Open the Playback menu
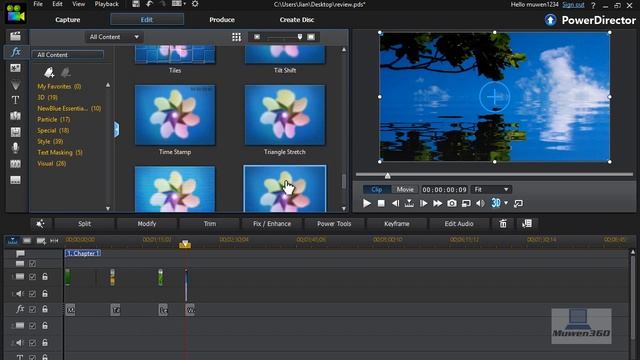This screenshot has height=360, width=640. (x=107, y=4)
